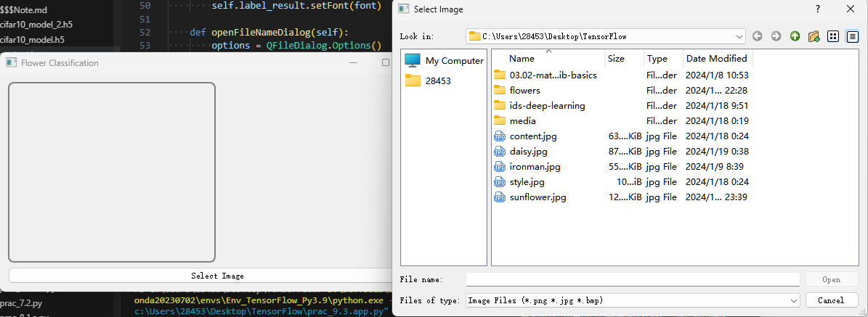Viewport: 868px width, 317px height.
Task: Switch to detail view mode
Action: click(x=852, y=36)
